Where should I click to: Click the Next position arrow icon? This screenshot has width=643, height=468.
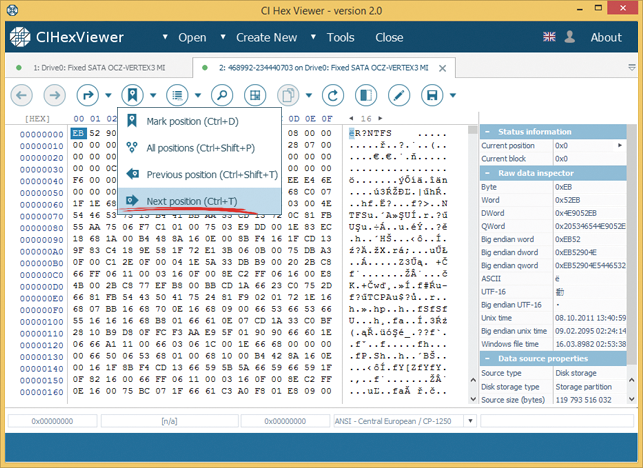(x=132, y=201)
